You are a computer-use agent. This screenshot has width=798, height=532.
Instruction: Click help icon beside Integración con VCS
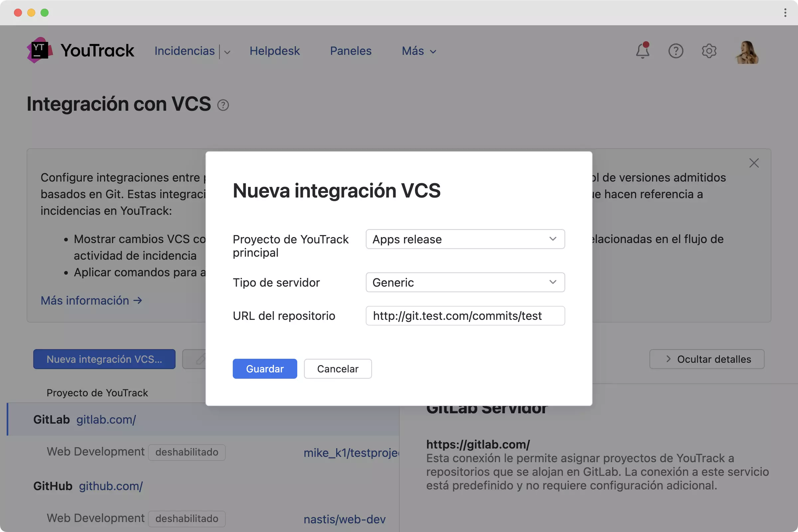[223, 105]
